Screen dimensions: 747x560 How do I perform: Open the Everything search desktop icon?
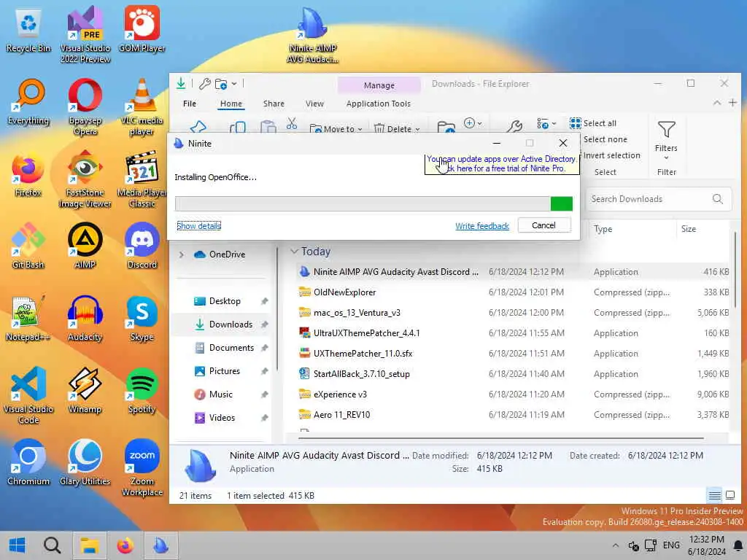28,102
